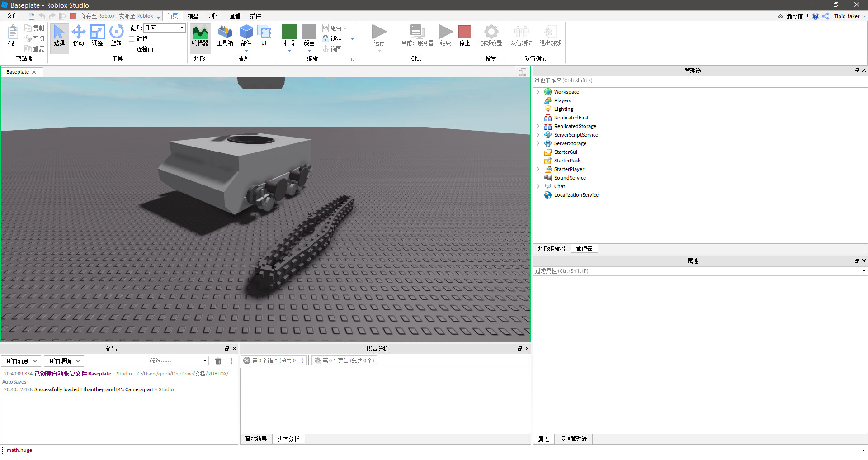
Task: Click the new file icon in quick bar
Action: coord(32,16)
